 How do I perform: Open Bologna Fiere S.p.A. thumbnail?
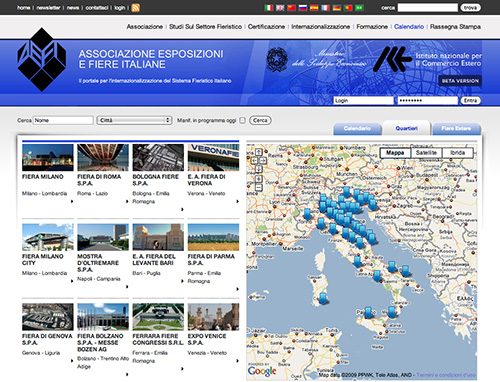158,158
